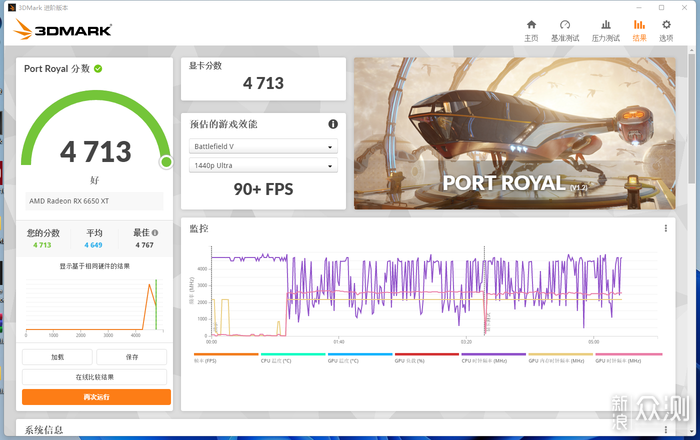Click your score 4 713 under 您的分数

(42, 245)
